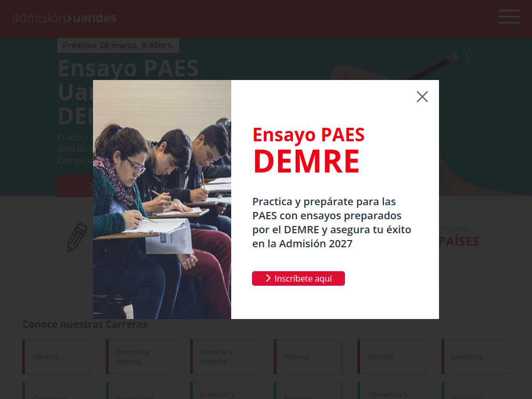Open the hamburger menu icon
Viewport: 532px width, 399px height.
point(509,17)
